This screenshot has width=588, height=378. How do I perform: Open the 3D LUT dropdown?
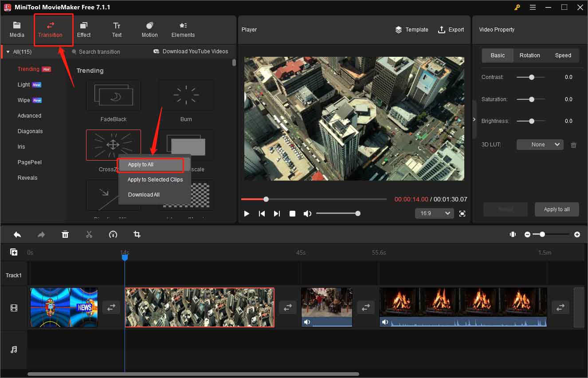540,145
